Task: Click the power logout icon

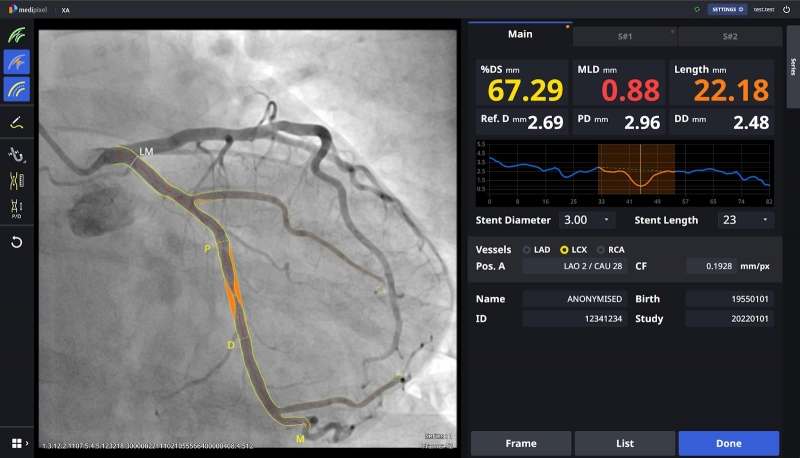Action: (x=786, y=9)
